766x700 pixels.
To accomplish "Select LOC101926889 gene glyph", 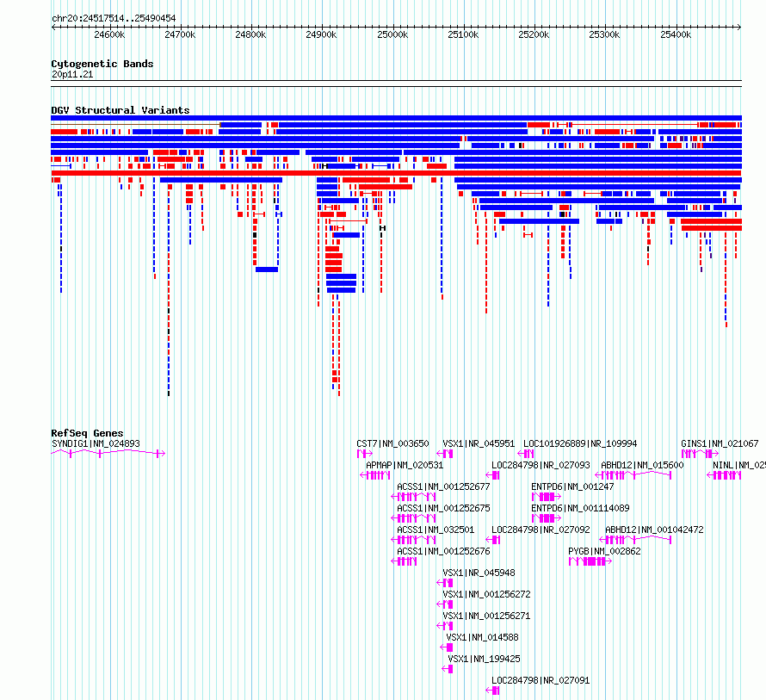I will 526,454.
